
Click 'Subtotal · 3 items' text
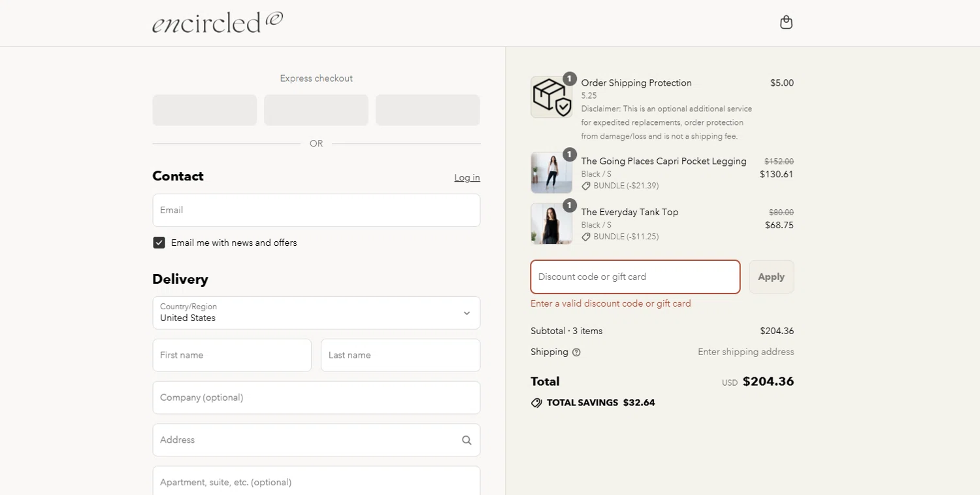[x=566, y=331]
